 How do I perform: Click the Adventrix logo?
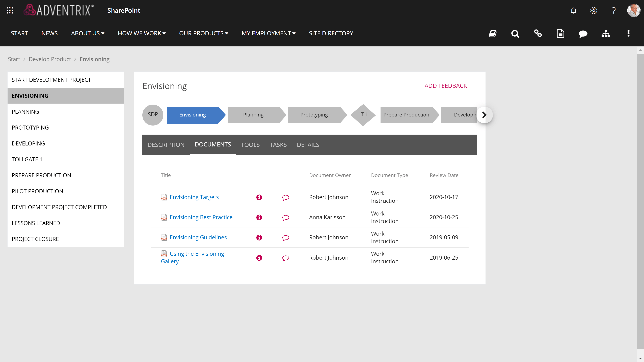coord(59,10)
